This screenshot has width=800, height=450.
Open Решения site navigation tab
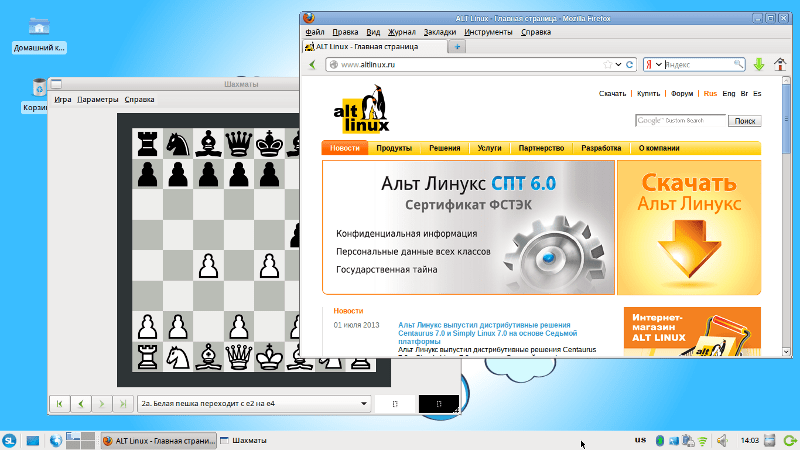point(444,148)
